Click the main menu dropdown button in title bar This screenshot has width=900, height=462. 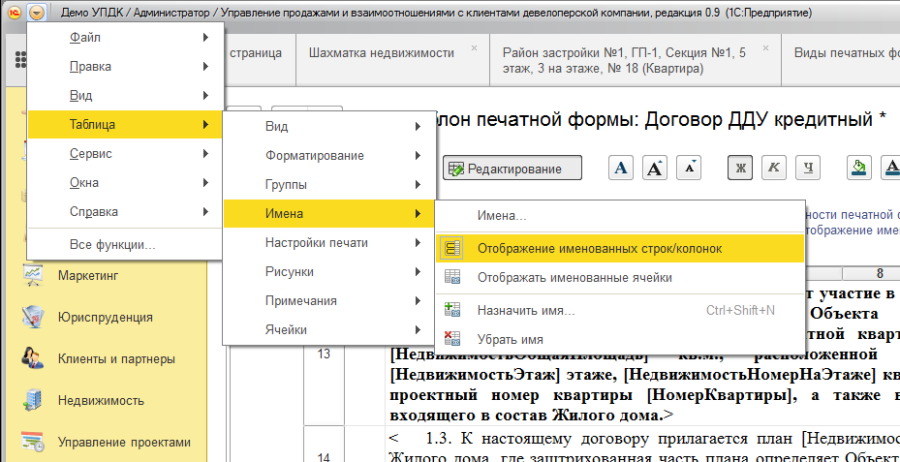37,12
